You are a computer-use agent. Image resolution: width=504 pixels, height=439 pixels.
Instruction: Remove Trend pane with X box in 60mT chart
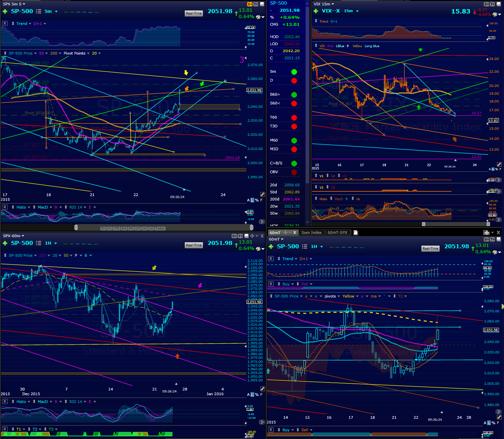(271, 259)
